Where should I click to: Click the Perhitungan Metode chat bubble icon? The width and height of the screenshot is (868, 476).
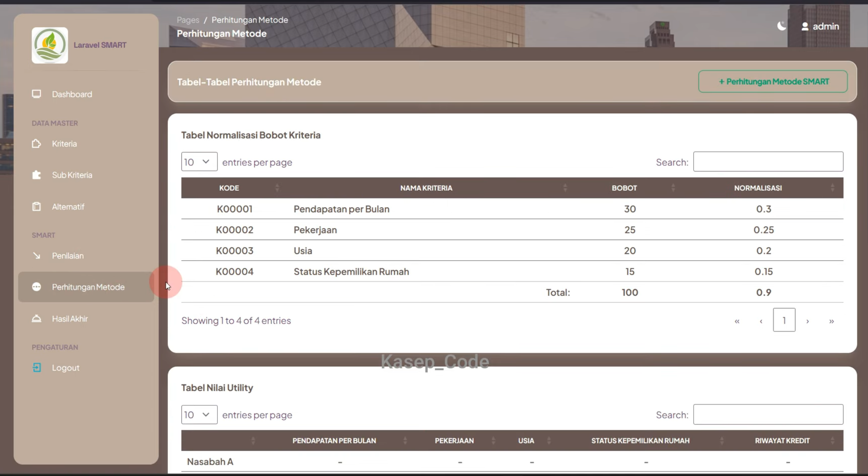pyautogui.click(x=36, y=287)
